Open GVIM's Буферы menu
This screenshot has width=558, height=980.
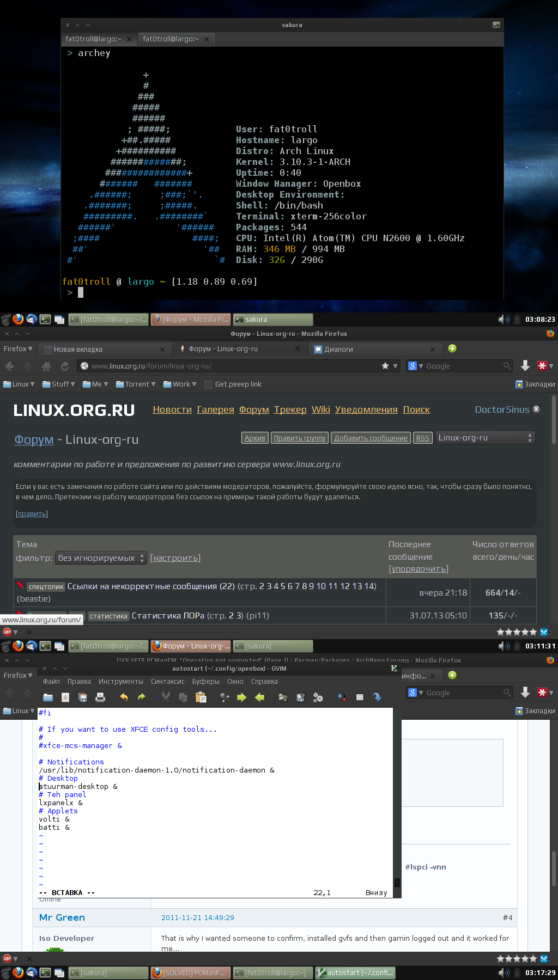[206, 682]
